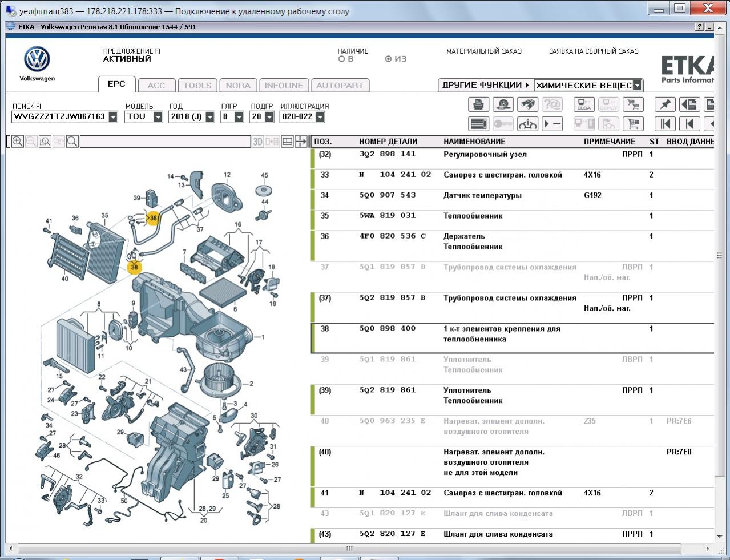Click 'Регулировочный узел' part name
730x560 pixels.
[485, 154]
